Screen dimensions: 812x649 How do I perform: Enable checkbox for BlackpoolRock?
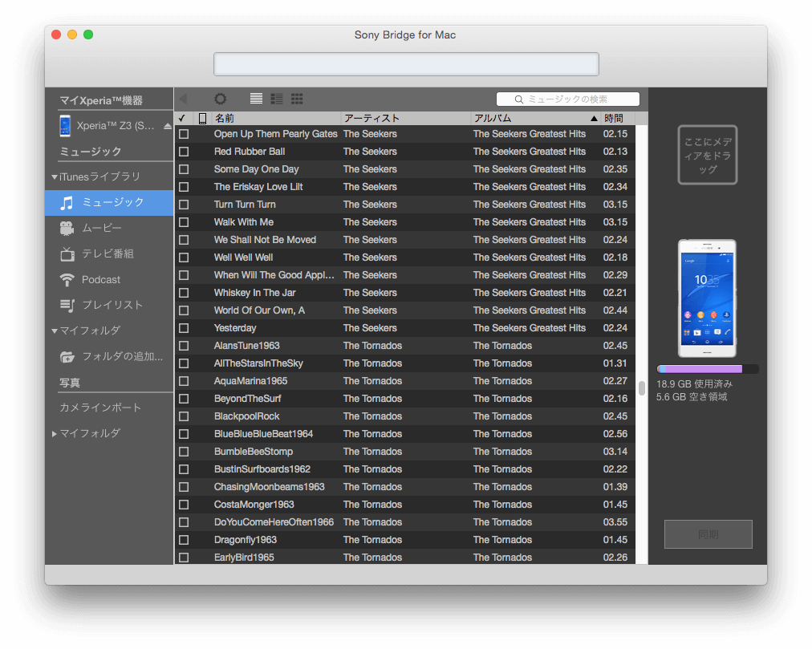[184, 416]
